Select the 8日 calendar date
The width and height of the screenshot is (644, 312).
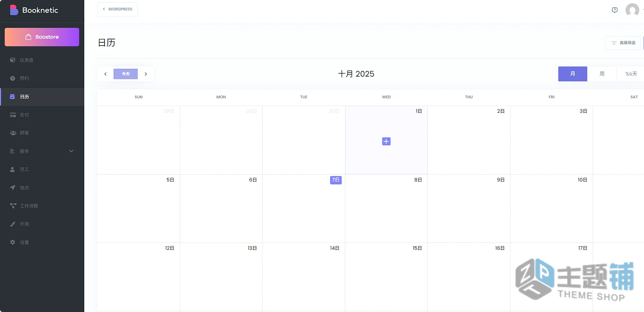tap(418, 180)
